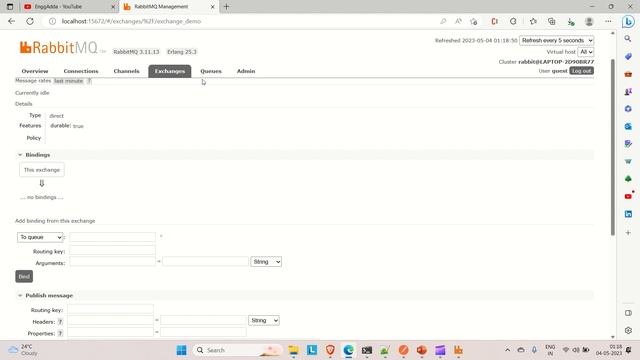The height and width of the screenshot is (360, 640).
Task: Open the To queue destination dropdown
Action: 40,237
